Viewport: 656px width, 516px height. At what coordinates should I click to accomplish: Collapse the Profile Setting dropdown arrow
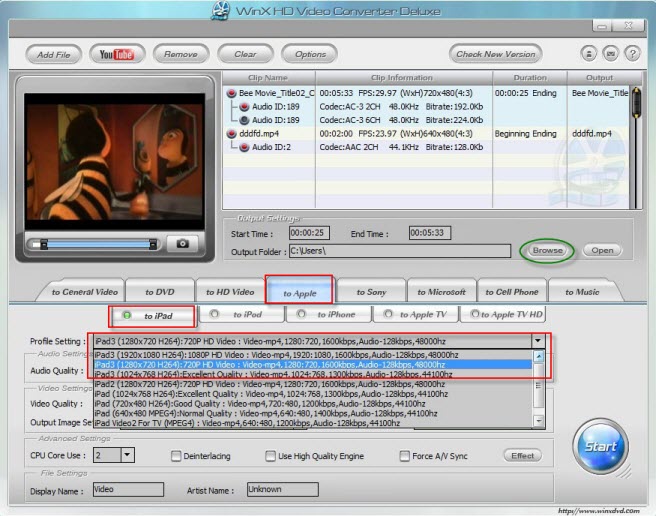pos(538,341)
